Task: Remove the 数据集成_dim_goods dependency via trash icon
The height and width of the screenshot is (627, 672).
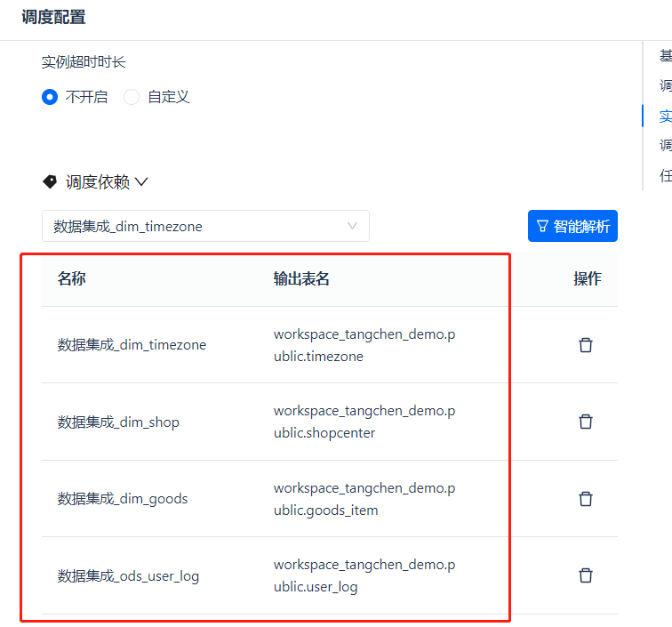Action: click(x=586, y=499)
